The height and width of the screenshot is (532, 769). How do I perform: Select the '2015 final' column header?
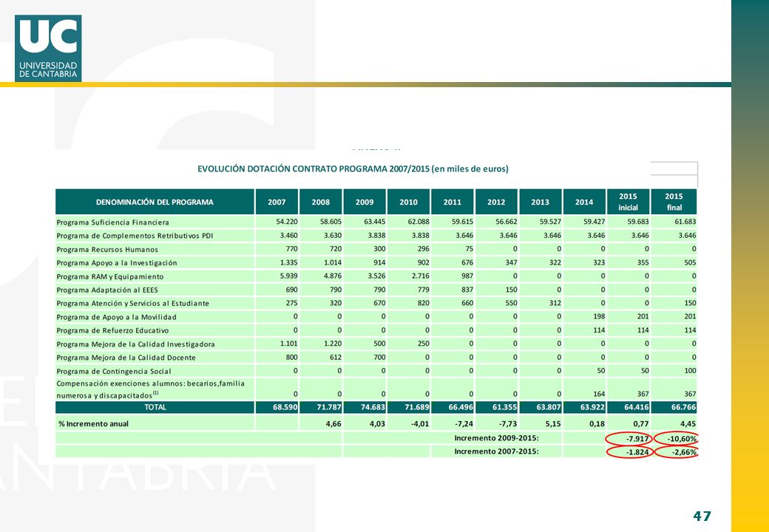click(x=674, y=202)
